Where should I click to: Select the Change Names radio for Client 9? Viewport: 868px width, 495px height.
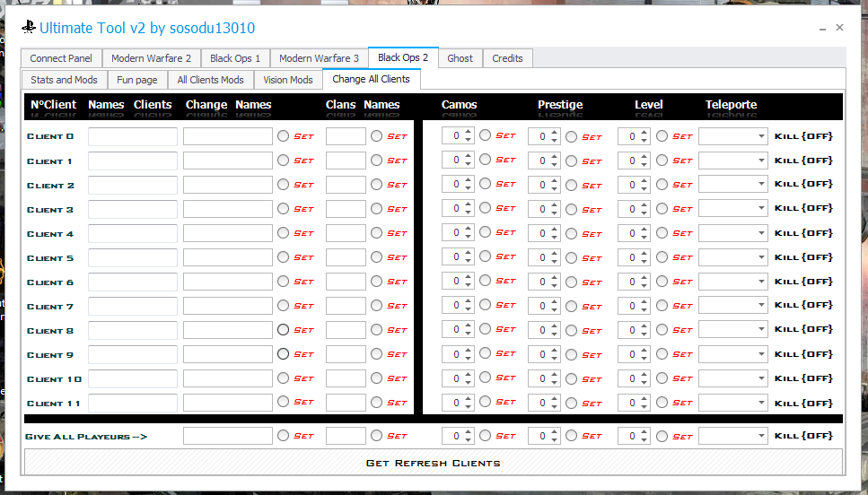tap(283, 353)
